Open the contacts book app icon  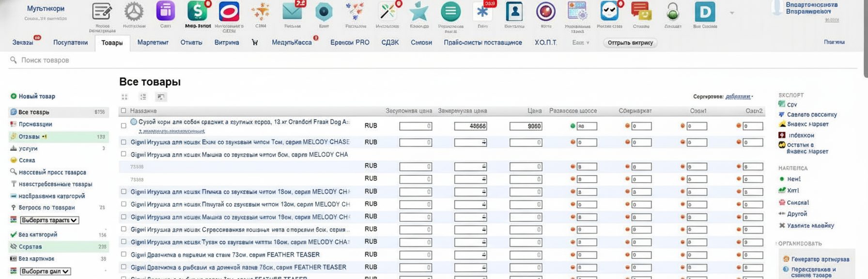[514, 12]
